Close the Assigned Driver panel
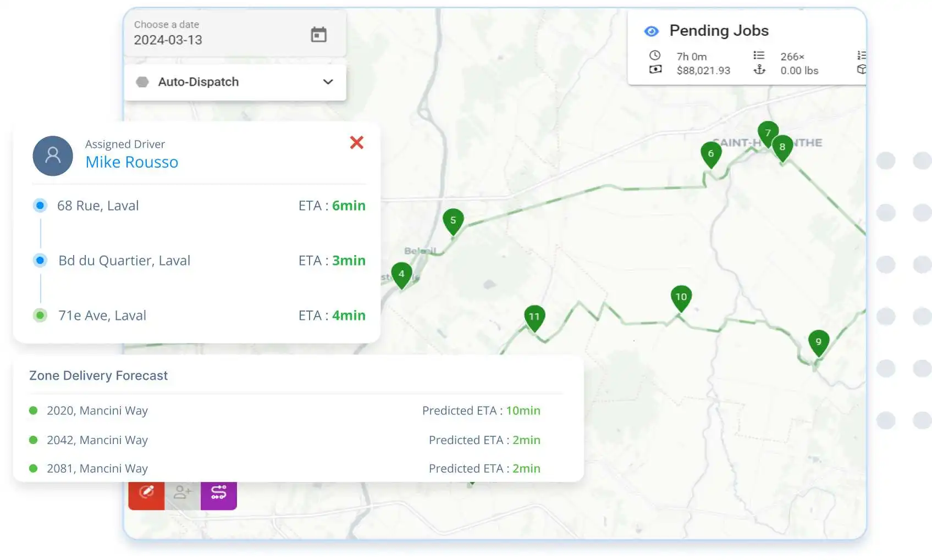 [356, 142]
